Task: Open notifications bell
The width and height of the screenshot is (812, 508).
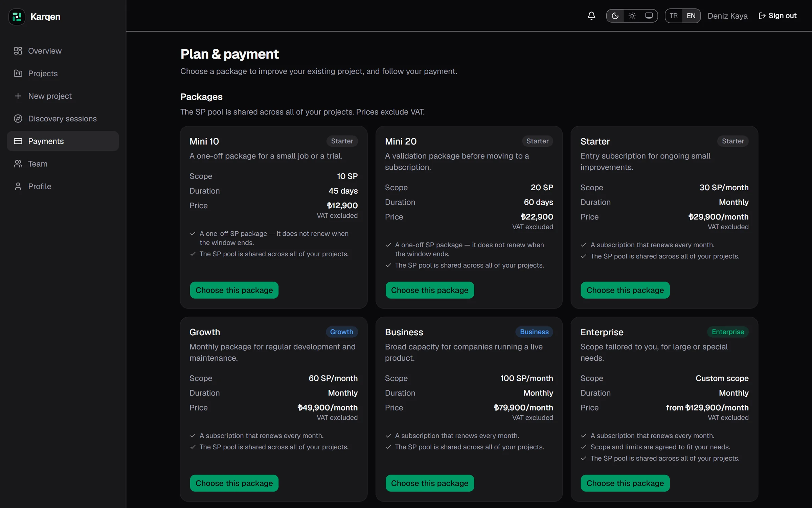Action: click(591, 16)
